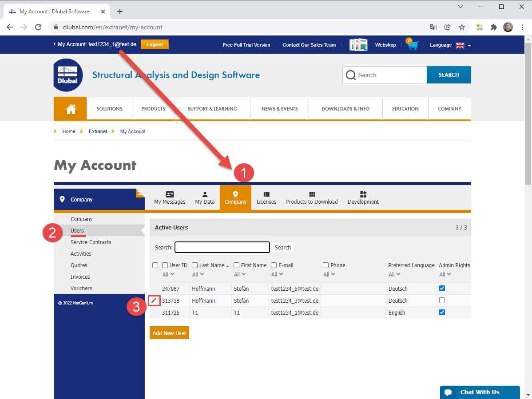Bookmark page with the star icon
532x399 pixels.
click(461, 27)
